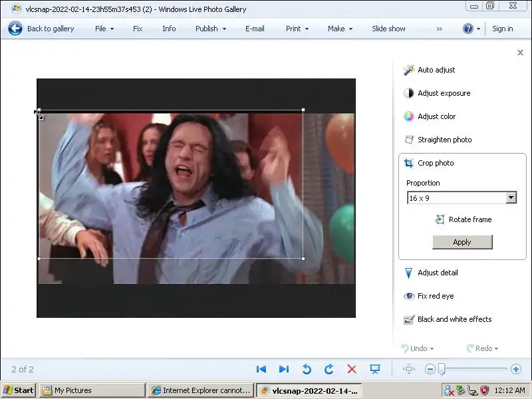Click the Safely Remove Hardware tray icon
The image size is (532, 399).
(460, 390)
